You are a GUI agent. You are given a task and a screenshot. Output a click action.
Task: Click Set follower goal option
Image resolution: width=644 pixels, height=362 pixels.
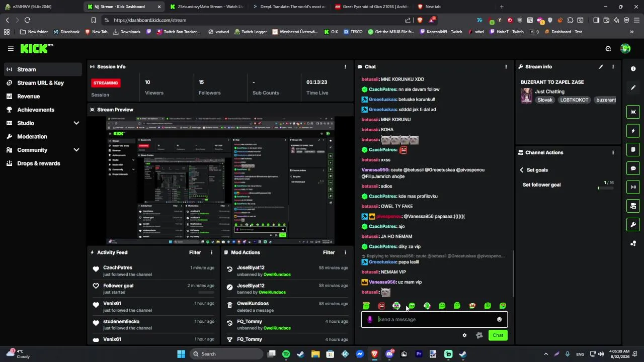pos(541,185)
